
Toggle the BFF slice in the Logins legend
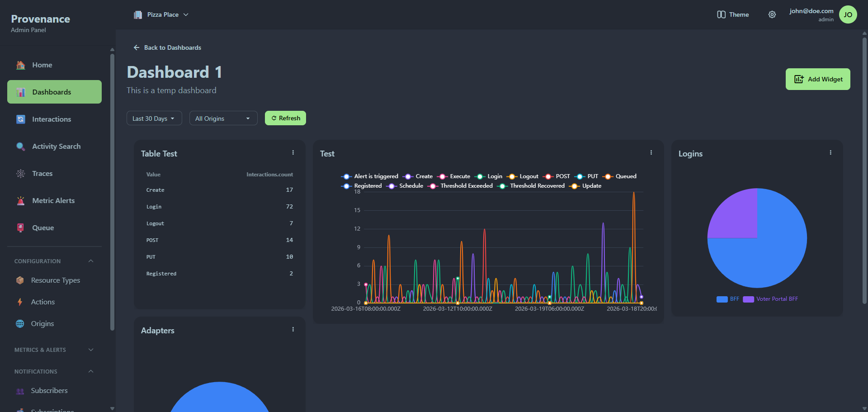point(727,299)
